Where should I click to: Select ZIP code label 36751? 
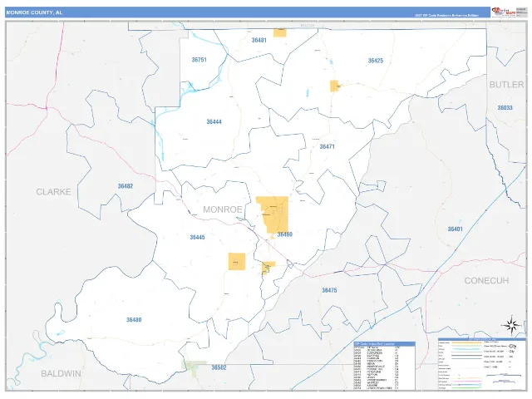(199, 60)
